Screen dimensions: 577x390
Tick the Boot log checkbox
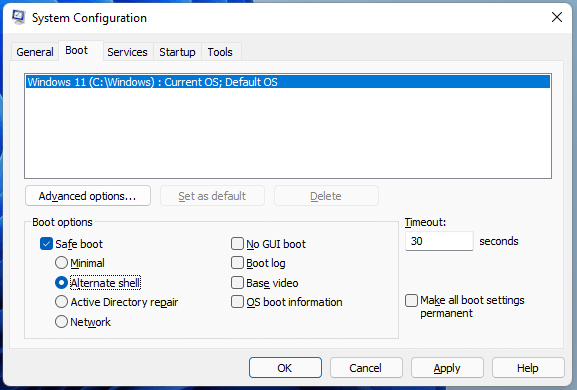pyautogui.click(x=237, y=263)
